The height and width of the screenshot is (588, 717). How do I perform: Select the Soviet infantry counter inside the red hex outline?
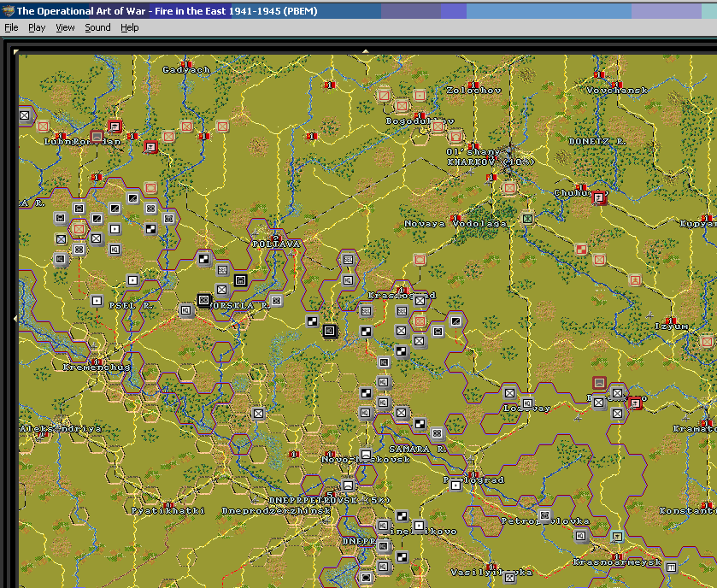click(79, 228)
